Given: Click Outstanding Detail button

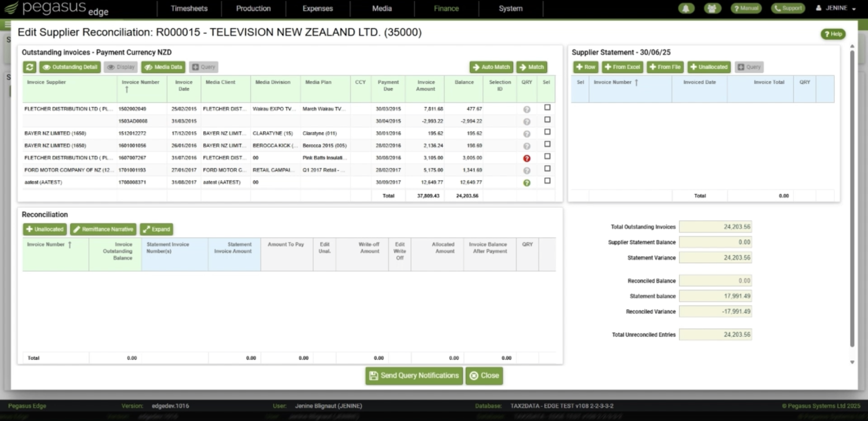Looking at the screenshot, I should coord(70,67).
